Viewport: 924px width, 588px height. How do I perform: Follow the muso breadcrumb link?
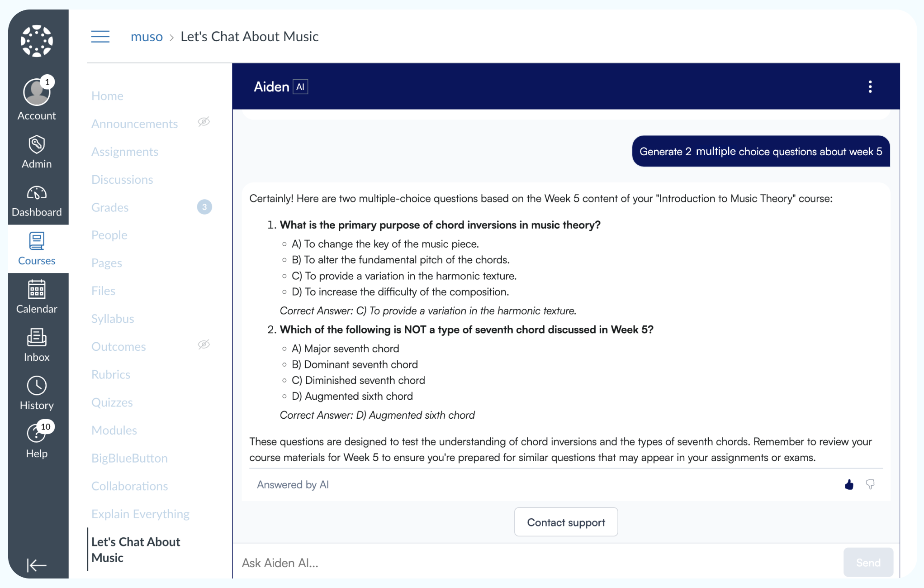click(x=147, y=37)
